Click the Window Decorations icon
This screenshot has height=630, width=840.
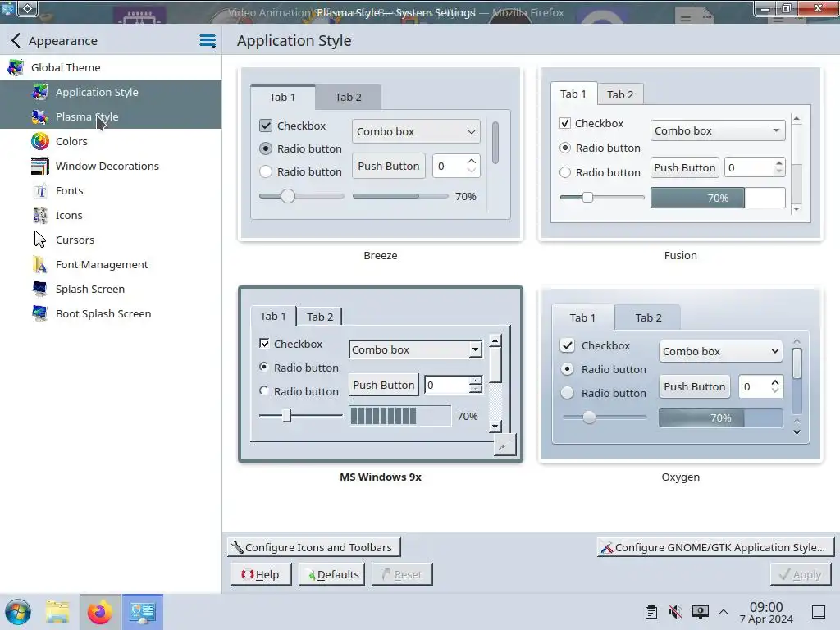point(39,166)
